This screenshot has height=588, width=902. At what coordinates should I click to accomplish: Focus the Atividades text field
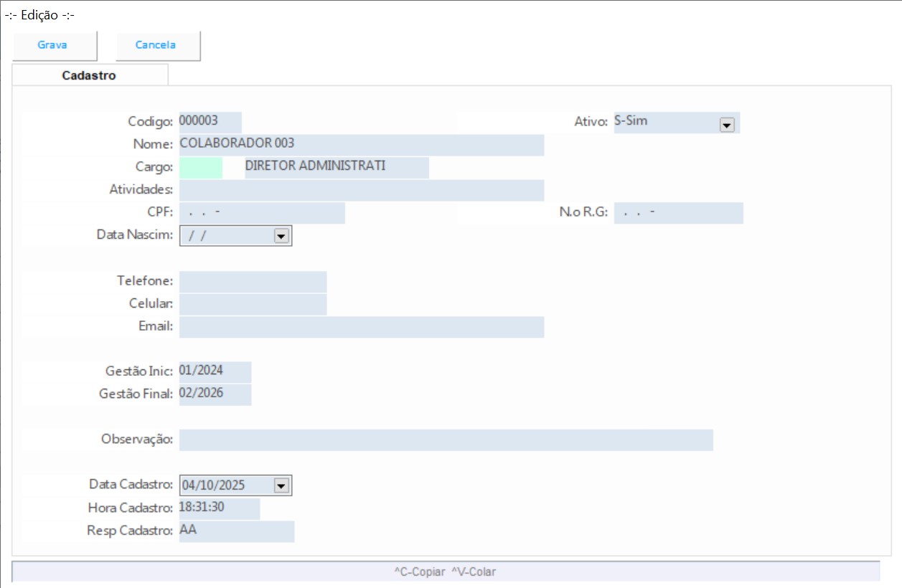pyautogui.click(x=361, y=191)
